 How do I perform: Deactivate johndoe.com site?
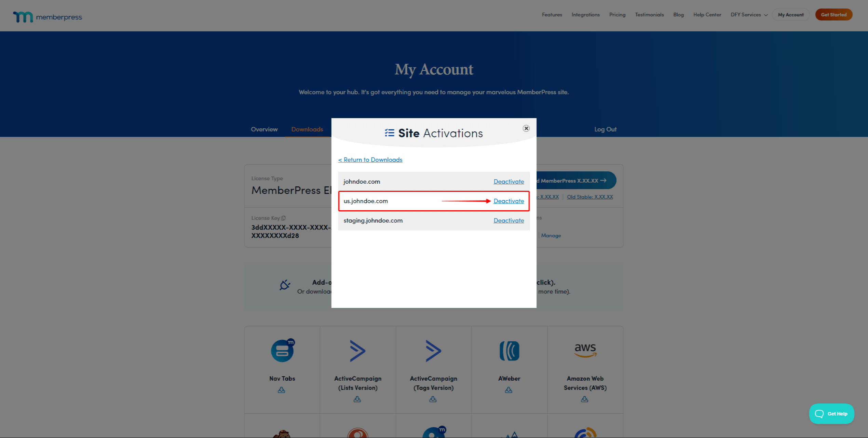(508, 182)
